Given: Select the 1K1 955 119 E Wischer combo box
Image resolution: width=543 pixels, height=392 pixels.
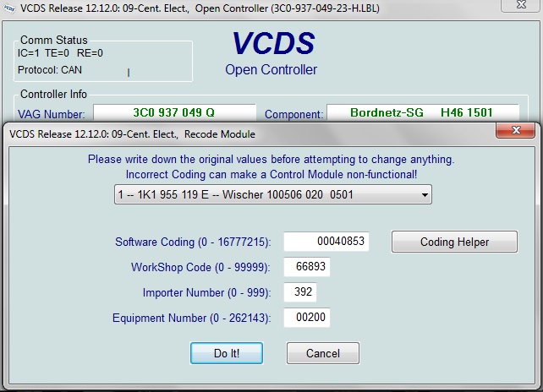Looking at the screenshot, I should pyautogui.click(x=272, y=195).
